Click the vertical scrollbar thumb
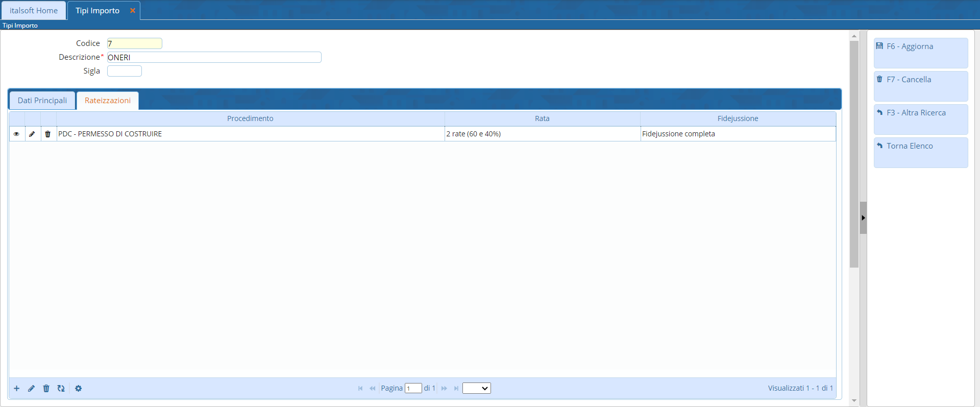Image resolution: width=980 pixels, height=407 pixels. [854, 153]
